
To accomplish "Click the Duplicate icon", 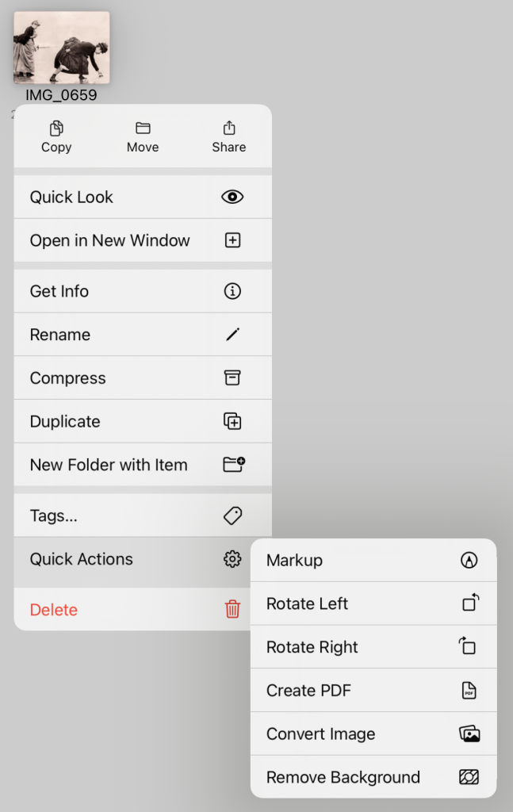I will 232,422.
